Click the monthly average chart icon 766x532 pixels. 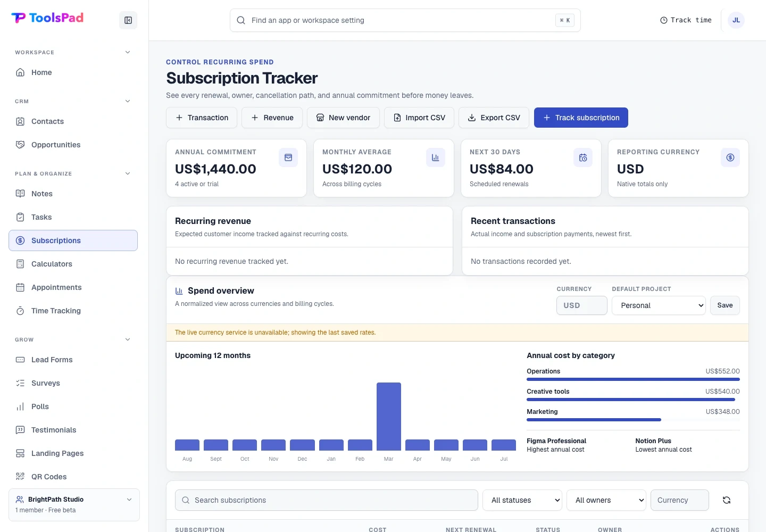436,157
